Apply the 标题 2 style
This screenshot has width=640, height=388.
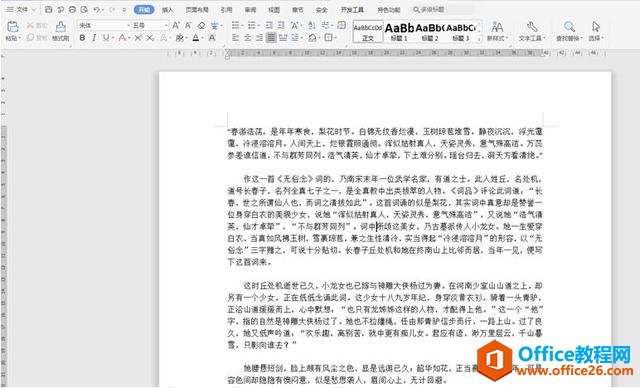[x=430, y=31]
